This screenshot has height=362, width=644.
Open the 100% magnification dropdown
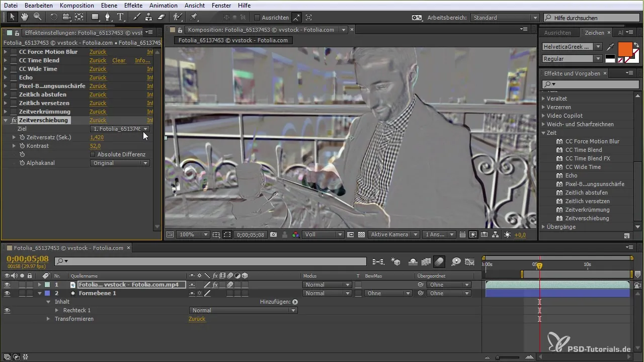coord(194,234)
